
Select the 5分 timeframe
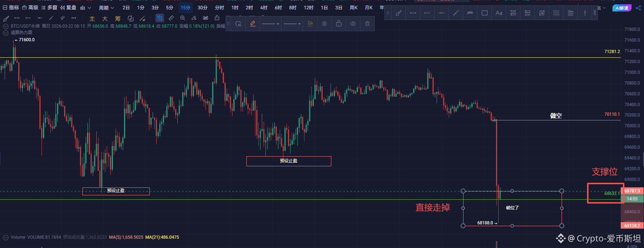coord(169,8)
